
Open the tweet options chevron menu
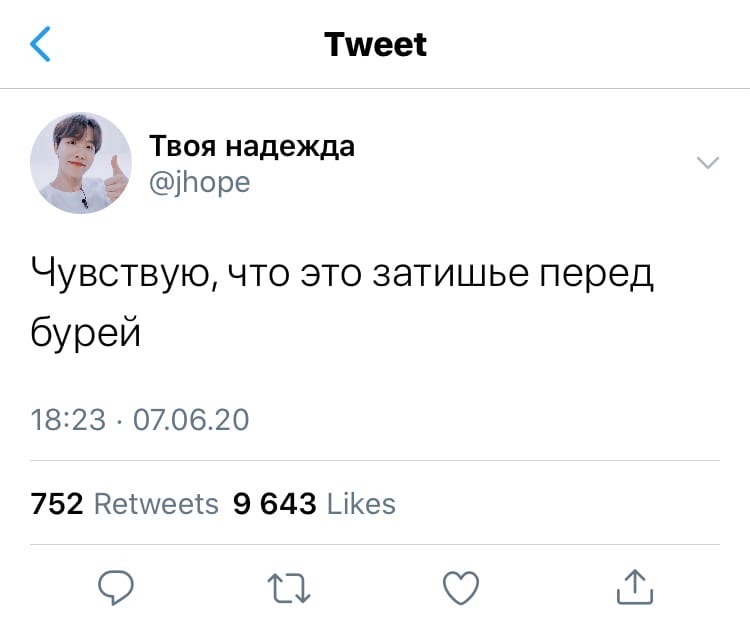(x=708, y=163)
